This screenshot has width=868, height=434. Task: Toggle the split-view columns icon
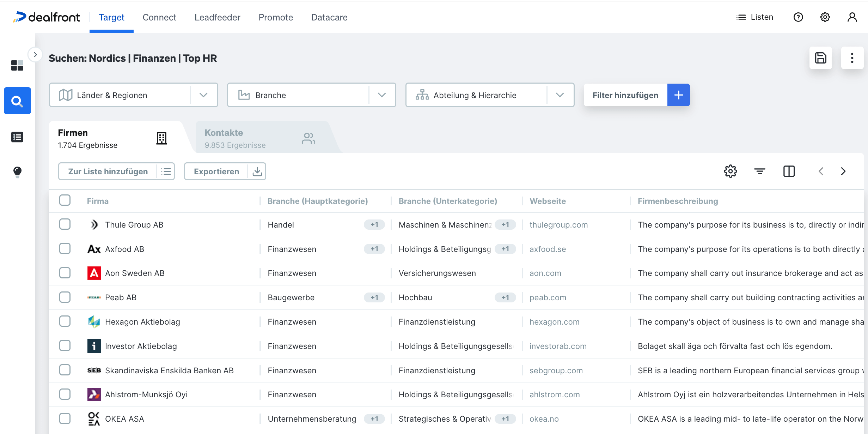[789, 171]
